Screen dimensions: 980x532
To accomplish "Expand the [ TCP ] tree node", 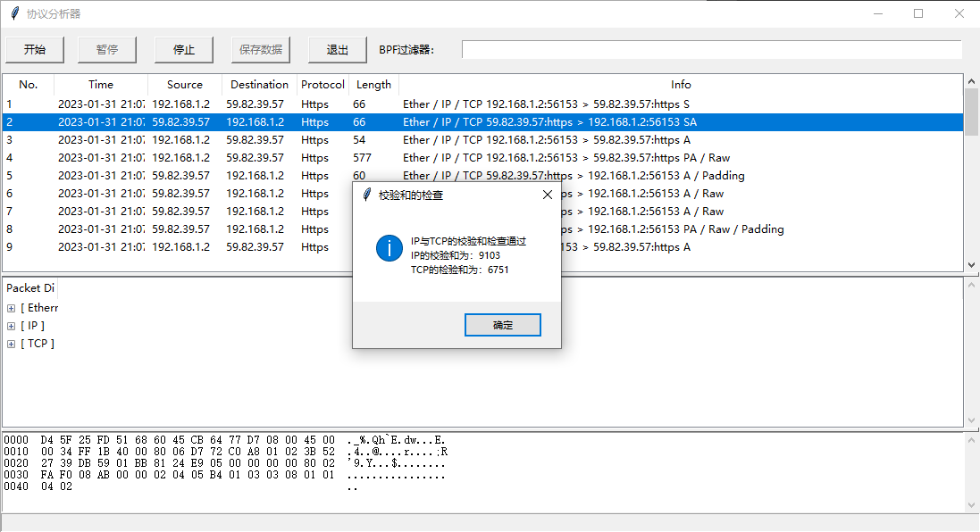I will pyautogui.click(x=12, y=344).
